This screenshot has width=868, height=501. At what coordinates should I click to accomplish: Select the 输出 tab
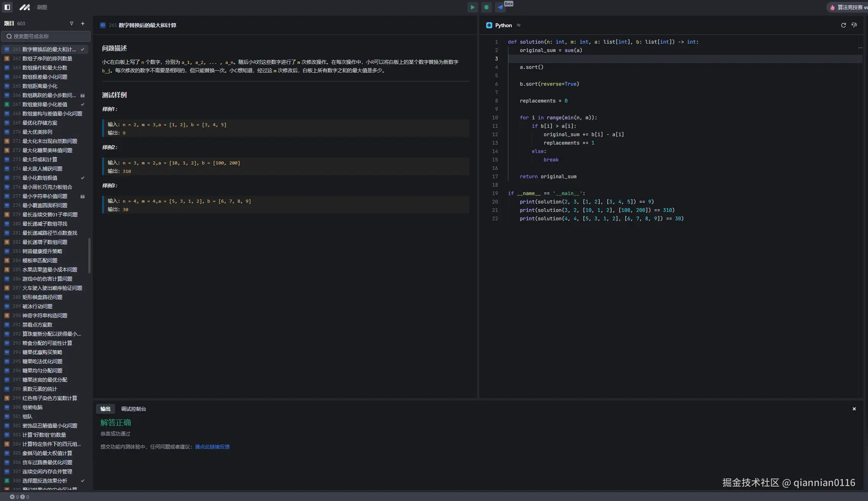pos(105,409)
